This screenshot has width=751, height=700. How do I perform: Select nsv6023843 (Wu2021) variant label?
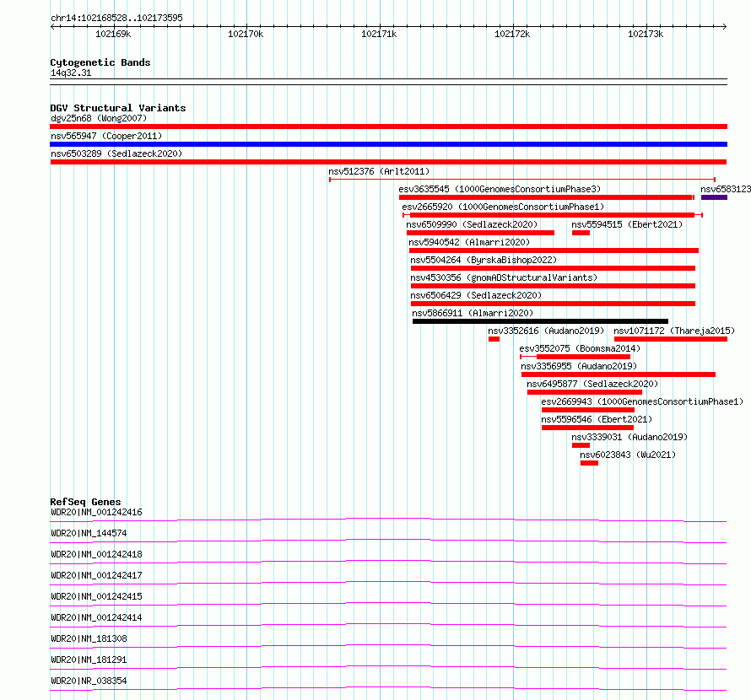[x=628, y=455]
